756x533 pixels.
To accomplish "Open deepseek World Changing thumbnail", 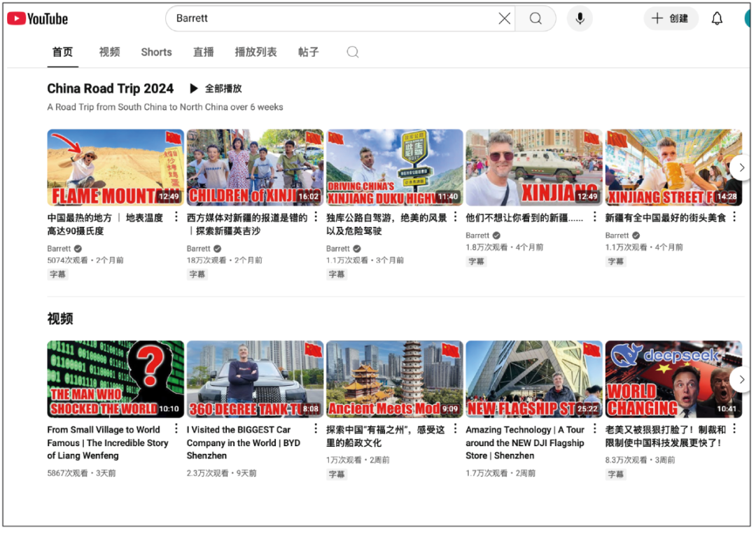I will 673,379.
